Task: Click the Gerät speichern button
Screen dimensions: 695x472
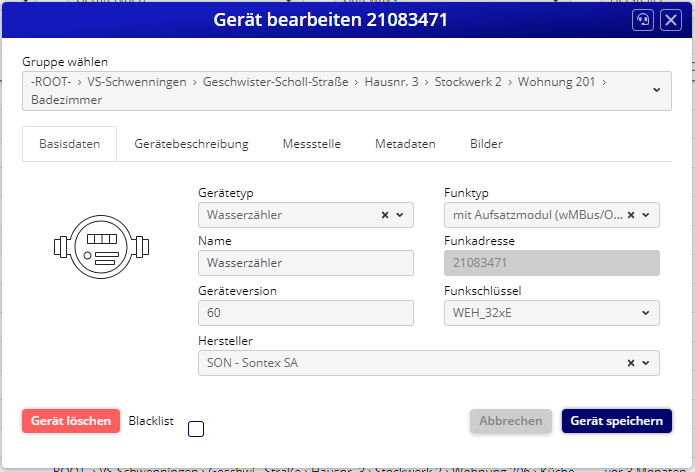Action: (616, 421)
